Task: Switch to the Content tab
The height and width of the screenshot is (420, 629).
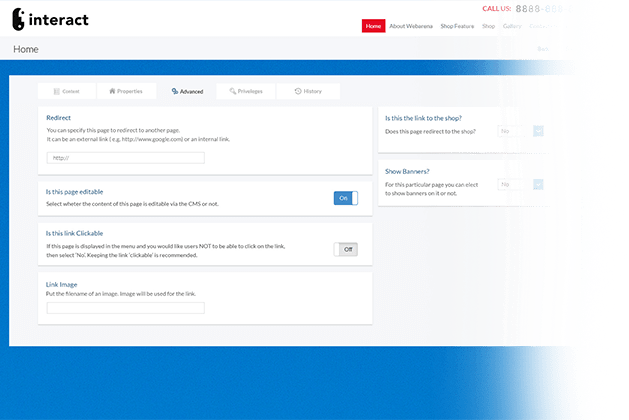Action: tap(67, 91)
